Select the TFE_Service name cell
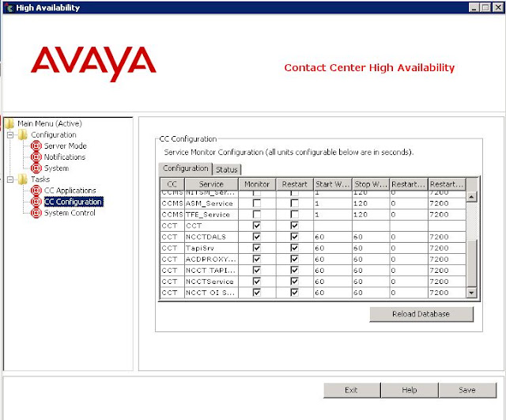This screenshot has width=506, height=420. (x=211, y=214)
